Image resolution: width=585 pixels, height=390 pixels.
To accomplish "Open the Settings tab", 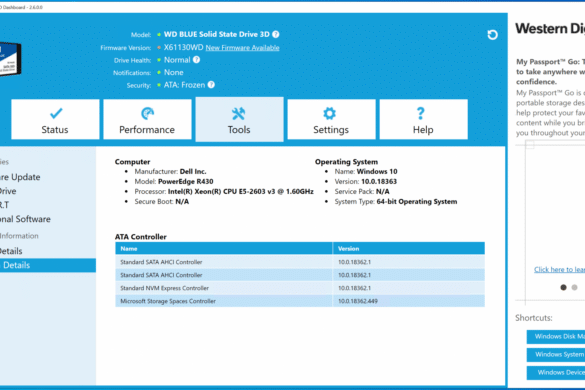I will (331, 119).
